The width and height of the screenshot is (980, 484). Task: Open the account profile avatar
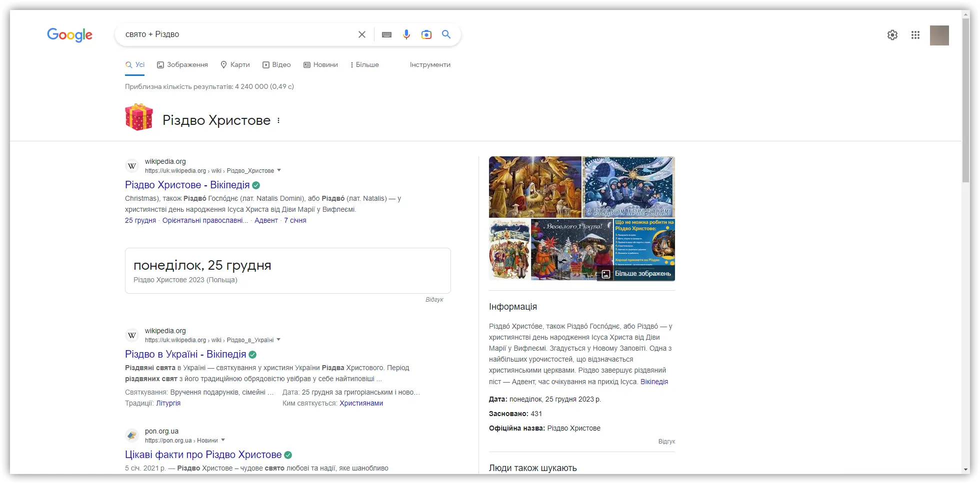939,35
